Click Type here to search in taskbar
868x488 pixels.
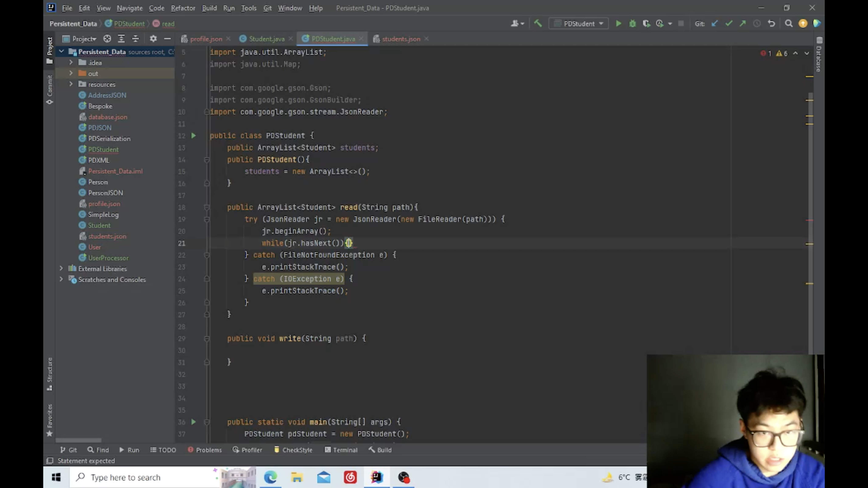tap(135, 477)
